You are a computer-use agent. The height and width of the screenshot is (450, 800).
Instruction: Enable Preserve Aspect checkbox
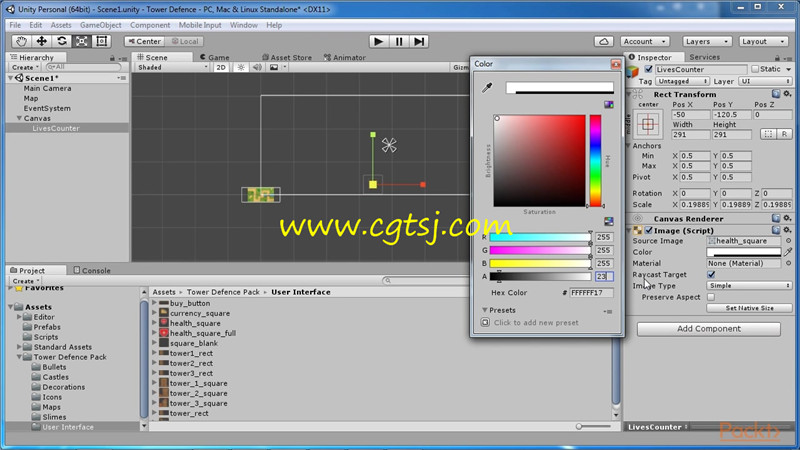coord(711,297)
